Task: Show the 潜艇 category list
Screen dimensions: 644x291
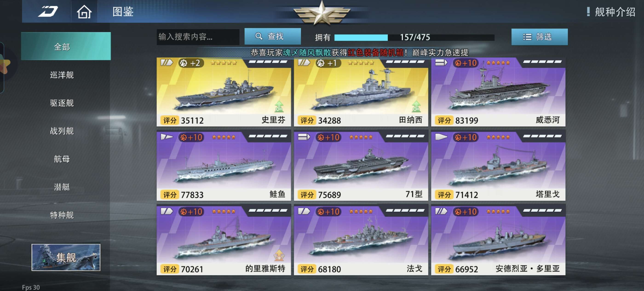Action: coord(62,187)
